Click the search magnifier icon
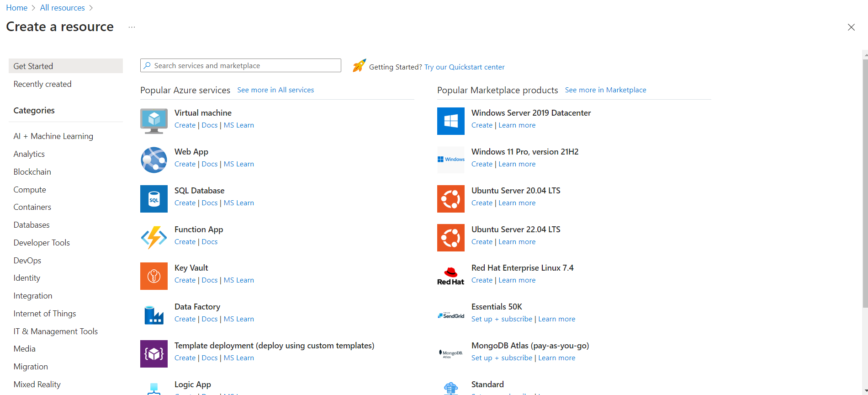The width and height of the screenshot is (868, 395). click(x=147, y=65)
